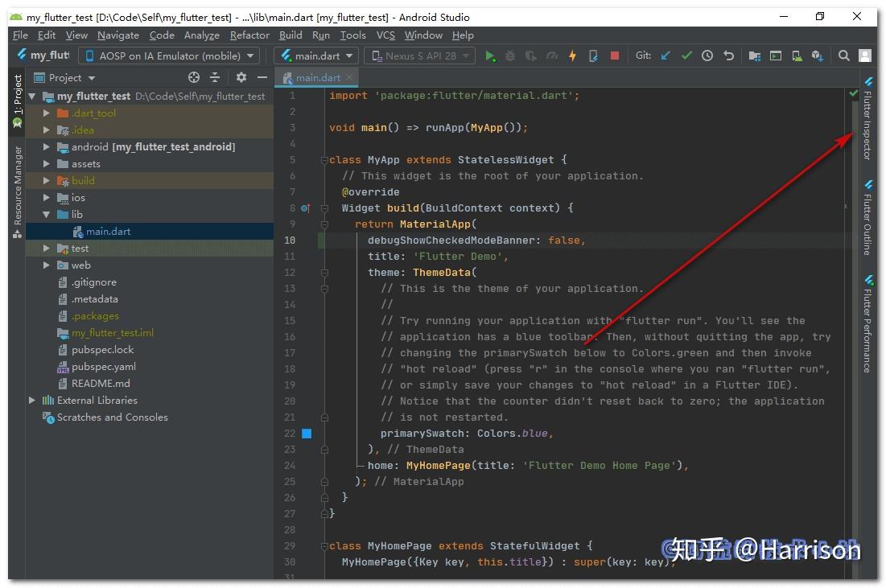Open Nexus S API 28 dropdown

pyautogui.click(x=420, y=56)
